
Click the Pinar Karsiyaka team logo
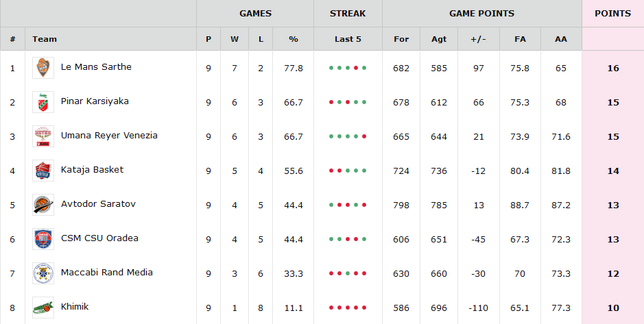pos(43,102)
